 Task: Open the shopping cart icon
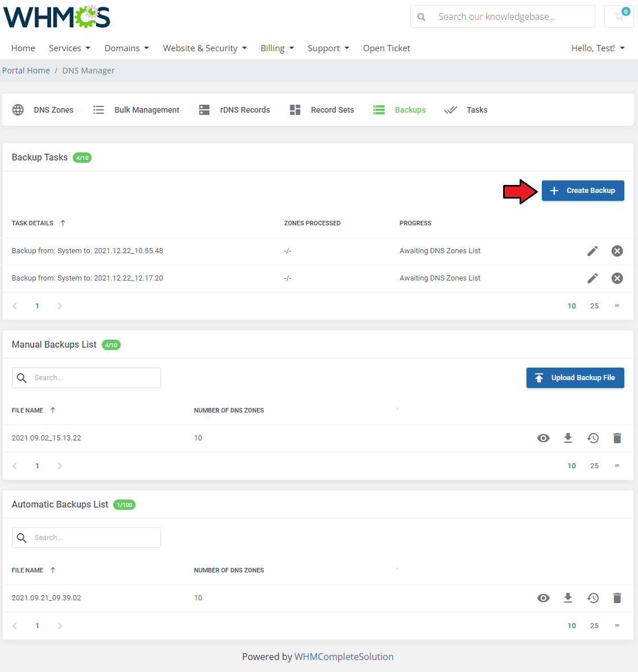tap(619, 17)
